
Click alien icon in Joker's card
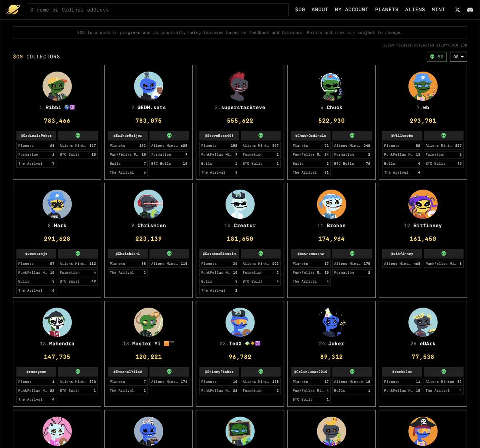pyautogui.click(x=352, y=372)
